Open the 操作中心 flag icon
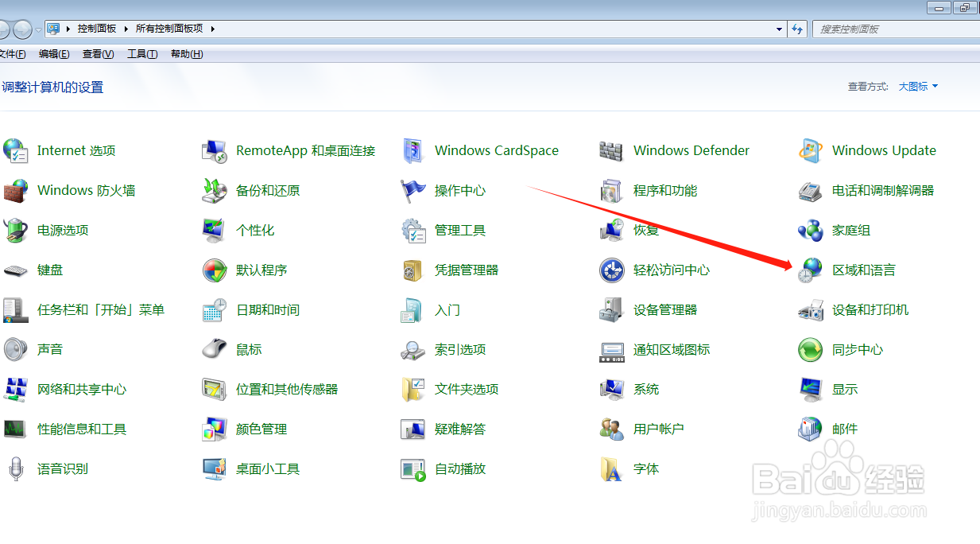This screenshot has height=544, width=980. click(413, 190)
